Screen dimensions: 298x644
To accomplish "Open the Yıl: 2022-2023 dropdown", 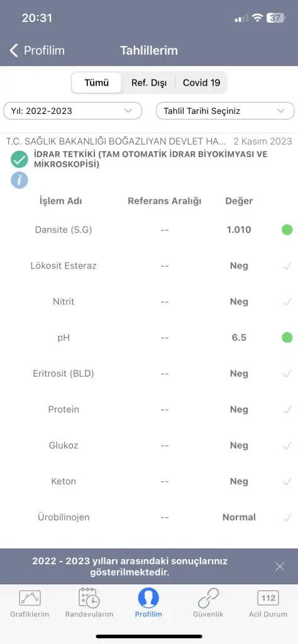I will point(73,111).
